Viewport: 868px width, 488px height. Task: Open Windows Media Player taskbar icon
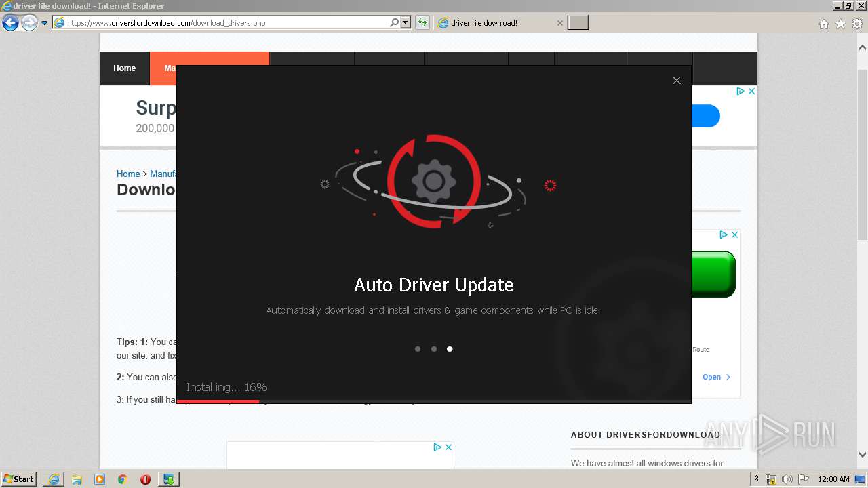pos(100,479)
